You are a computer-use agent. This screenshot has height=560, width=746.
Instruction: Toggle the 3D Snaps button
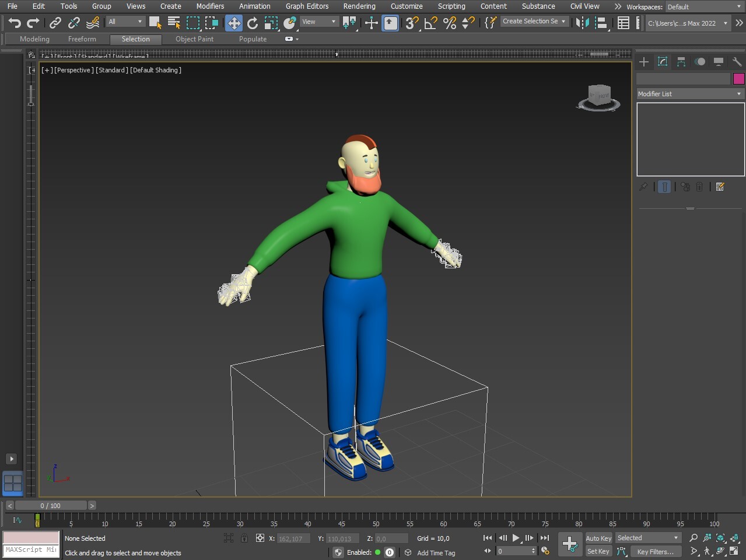pos(412,23)
